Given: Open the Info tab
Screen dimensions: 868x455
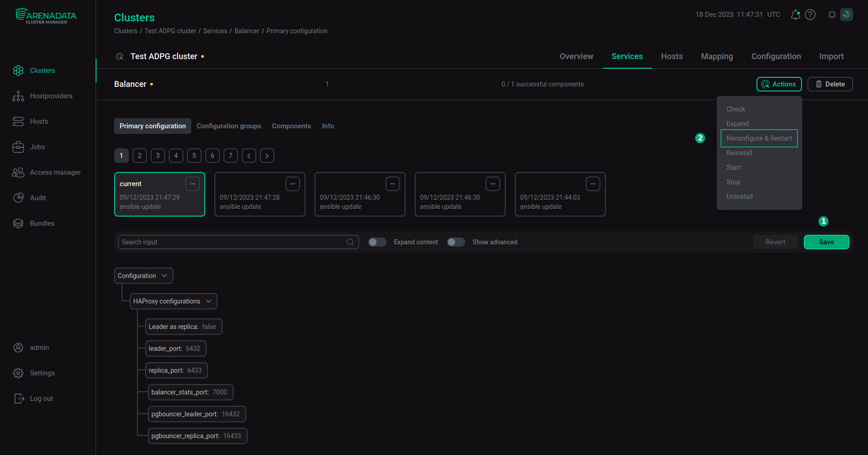Looking at the screenshot, I should pos(328,126).
